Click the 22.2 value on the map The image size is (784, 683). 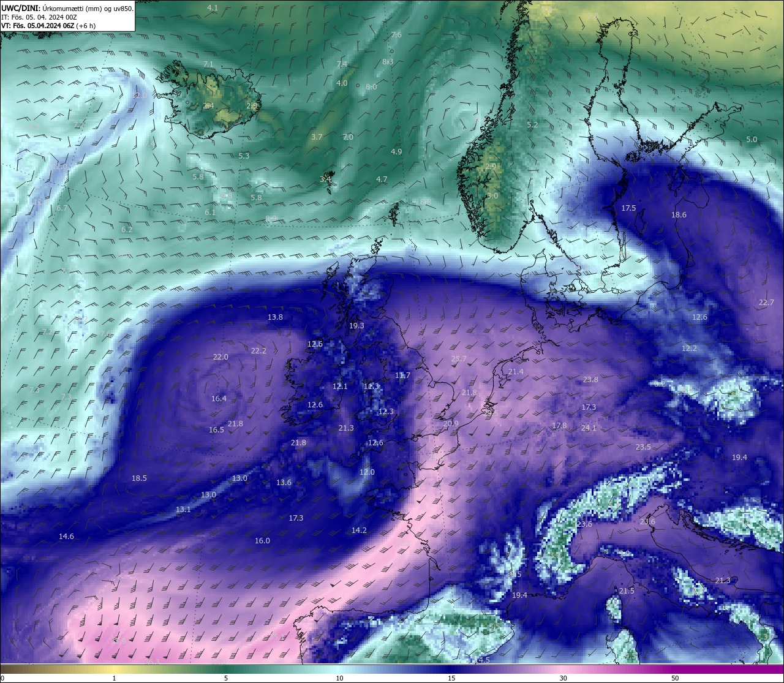[x=258, y=351]
